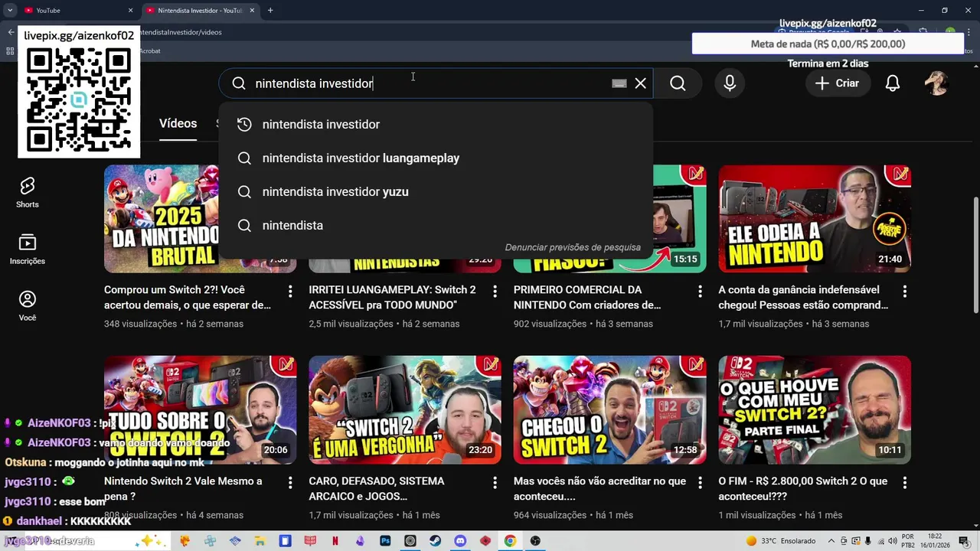Open the Chrome apps grid icon
Viewport: 980px width, 551px height.
(10, 51)
